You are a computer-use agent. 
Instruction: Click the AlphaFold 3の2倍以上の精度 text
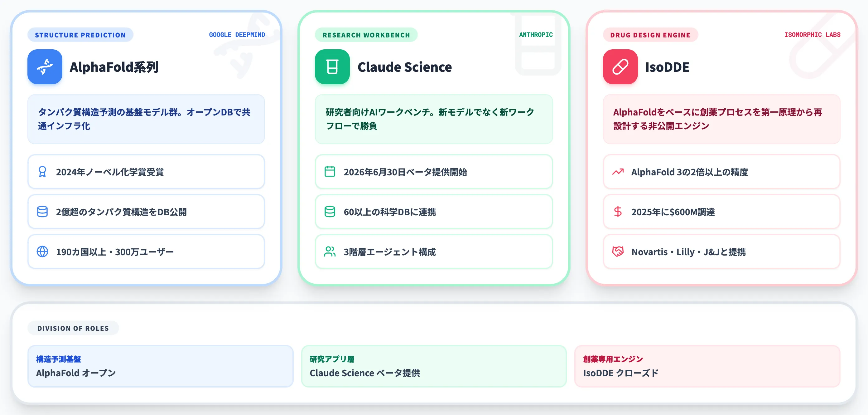[690, 172]
